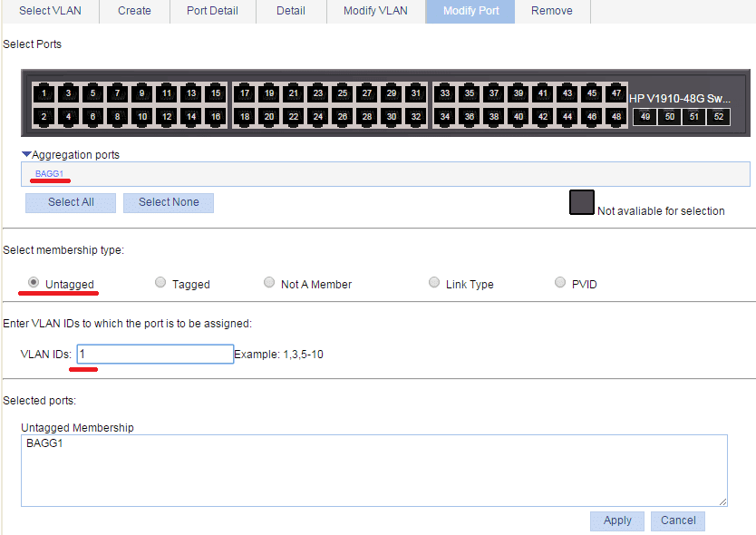Click the Select All button
The height and width of the screenshot is (535, 756).
click(71, 202)
